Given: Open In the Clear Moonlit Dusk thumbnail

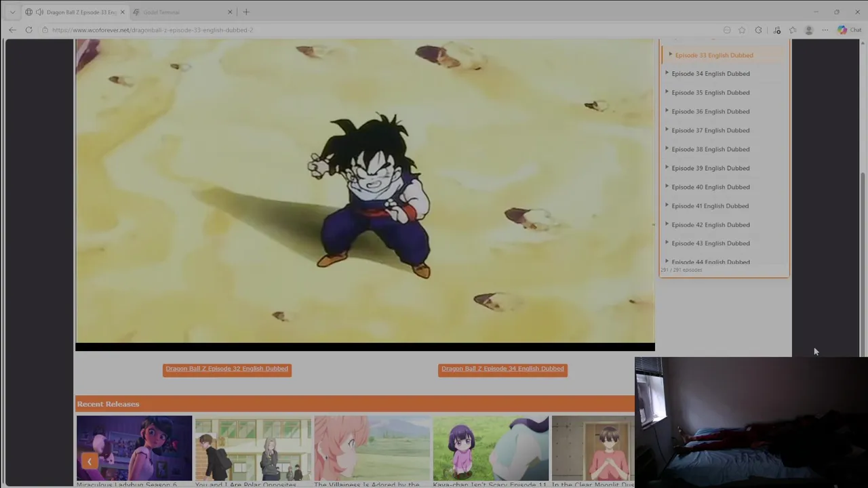Looking at the screenshot, I should (593, 449).
